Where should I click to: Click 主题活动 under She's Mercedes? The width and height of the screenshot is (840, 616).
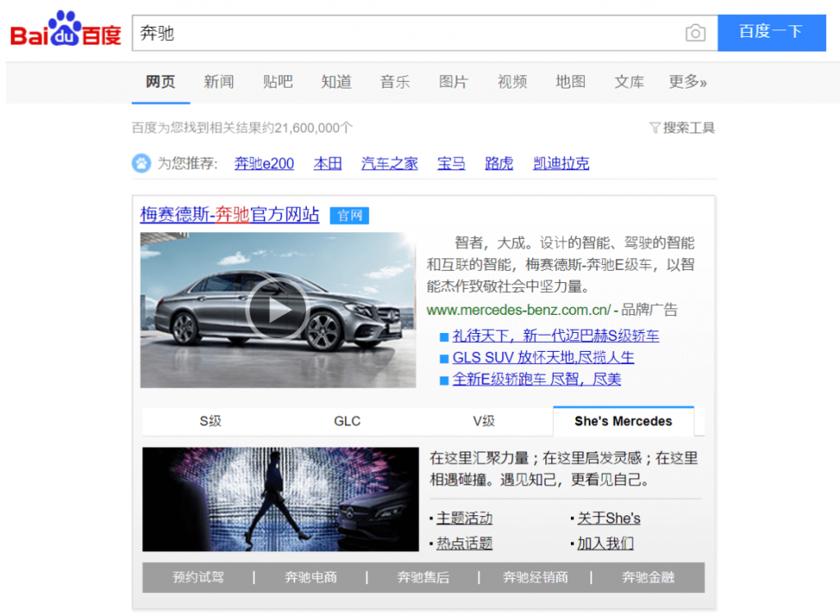(x=463, y=518)
